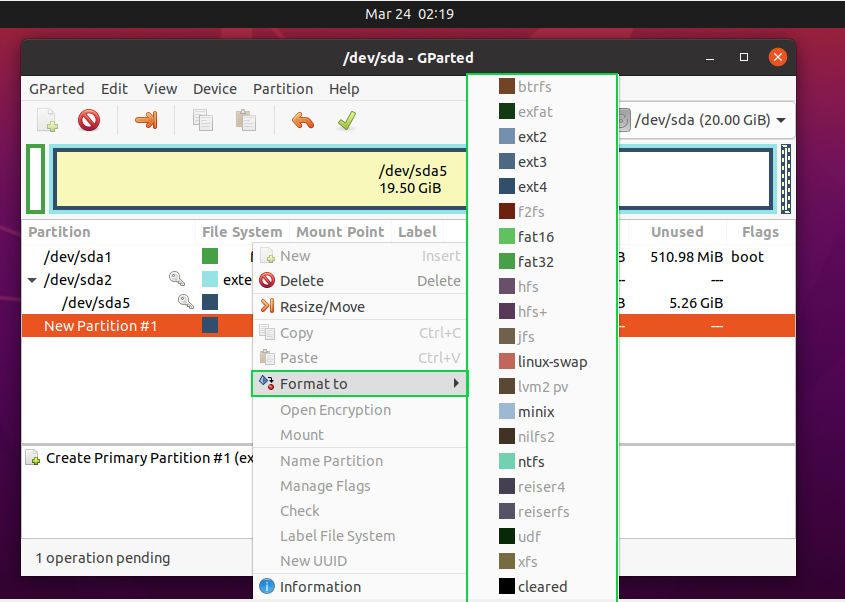Apply all operations with green checkmark
Screen dimensions: 845x602
tap(347, 120)
